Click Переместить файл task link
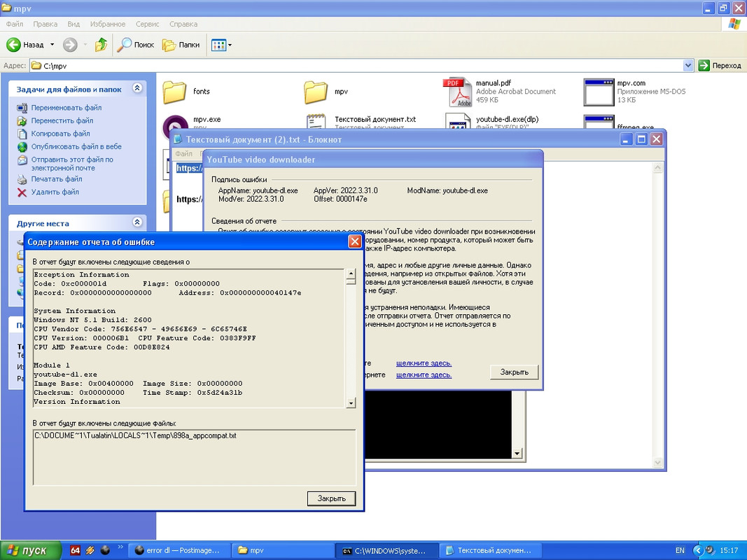This screenshot has height=560, width=747. coord(62,120)
